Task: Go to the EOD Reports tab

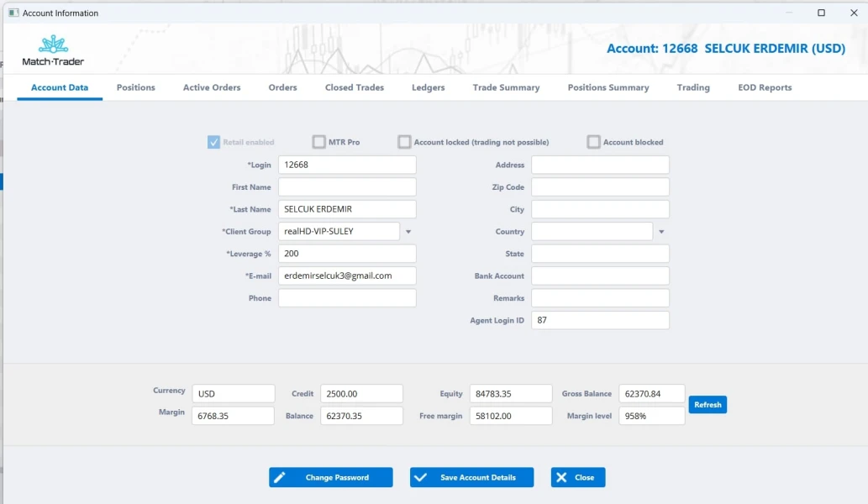Action: coord(765,87)
